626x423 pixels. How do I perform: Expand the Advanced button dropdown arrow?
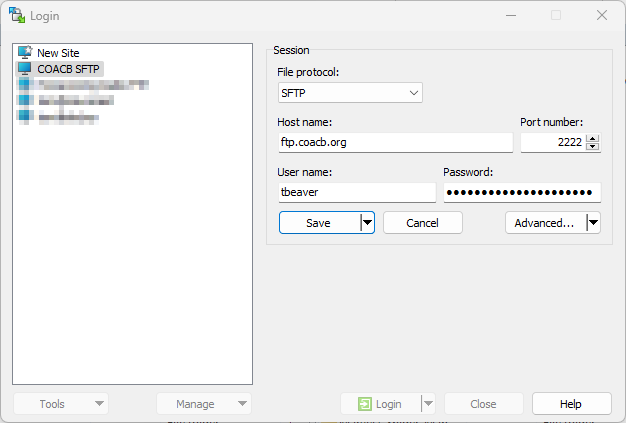pyautogui.click(x=593, y=222)
